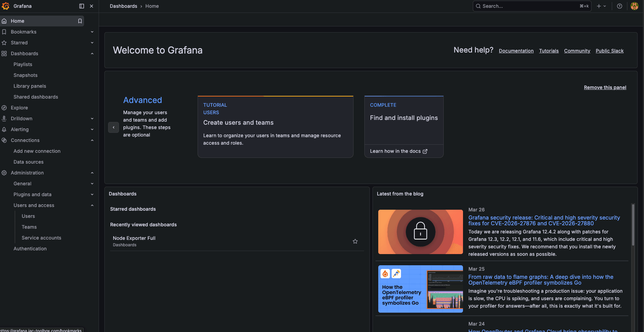644x332 pixels.
Task: Toggle the dock menu icon
Action: [82, 6]
